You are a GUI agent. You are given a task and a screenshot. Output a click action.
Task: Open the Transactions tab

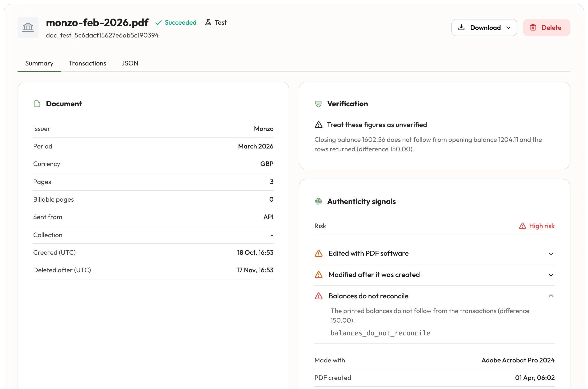87,63
